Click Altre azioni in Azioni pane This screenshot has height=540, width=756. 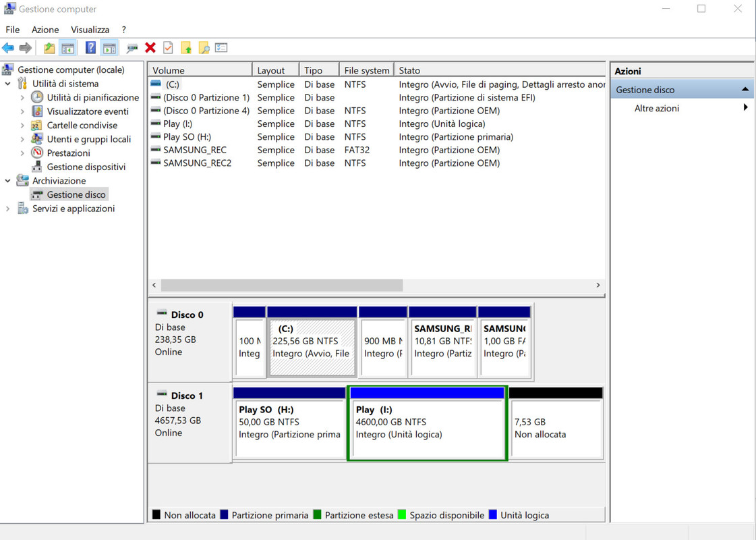(657, 108)
